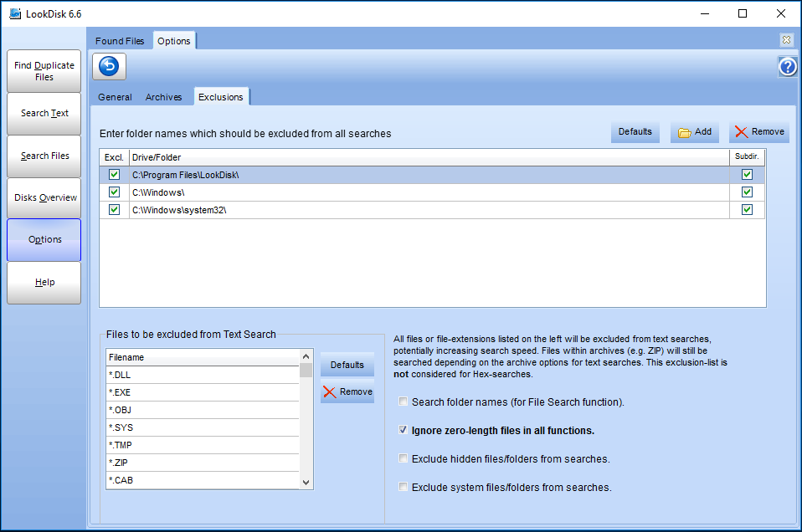Viewport: 802px width, 532px height.
Task: Enable Exclude system files/folders option
Action: pos(403,487)
